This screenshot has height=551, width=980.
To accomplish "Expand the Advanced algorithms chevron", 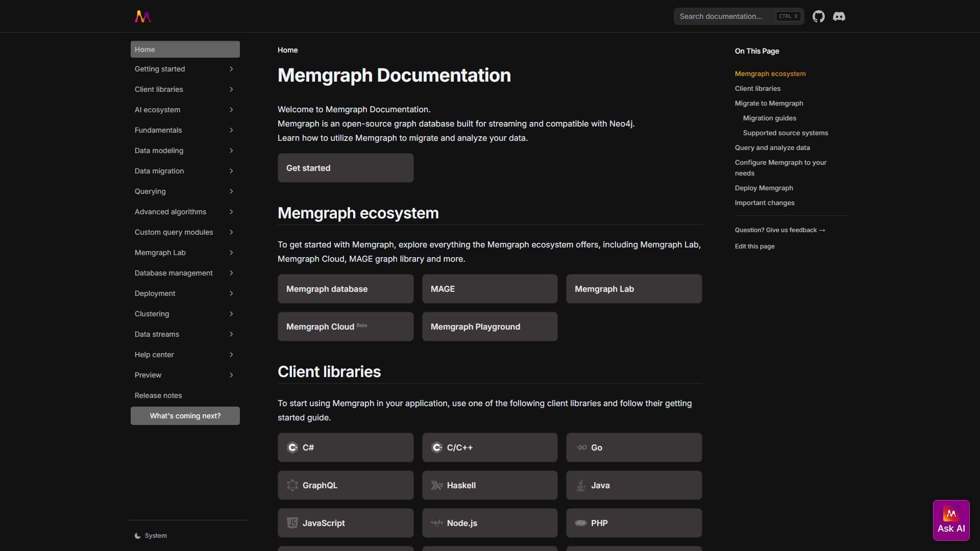I will pos(231,212).
